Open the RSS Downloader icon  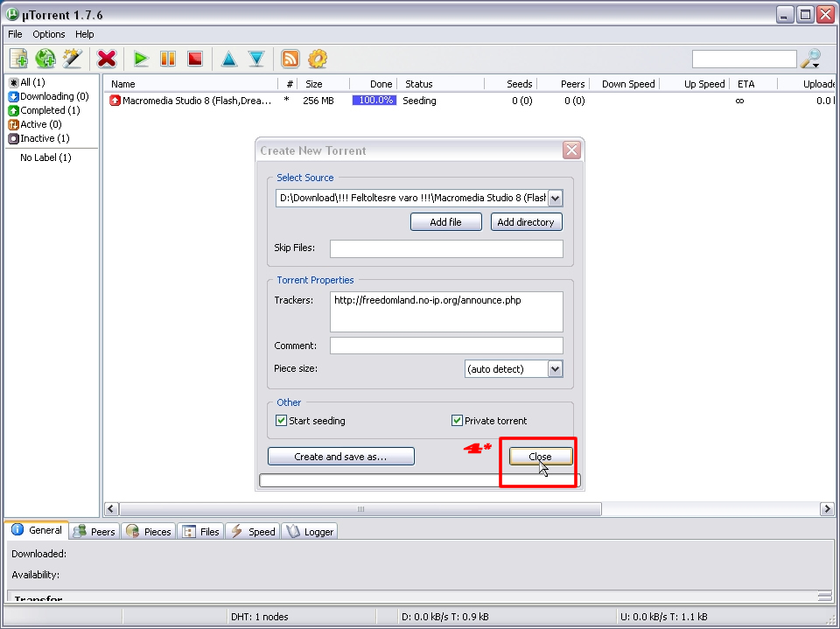click(x=290, y=59)
